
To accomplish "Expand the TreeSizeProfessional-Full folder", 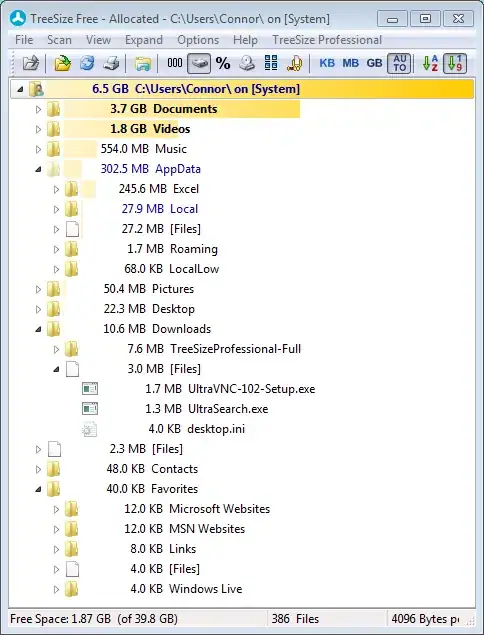I will [56, 349].
